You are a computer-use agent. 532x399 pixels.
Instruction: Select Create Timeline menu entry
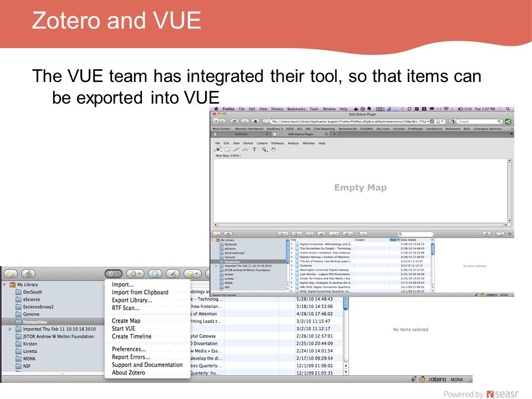click(x=131, y=336)
